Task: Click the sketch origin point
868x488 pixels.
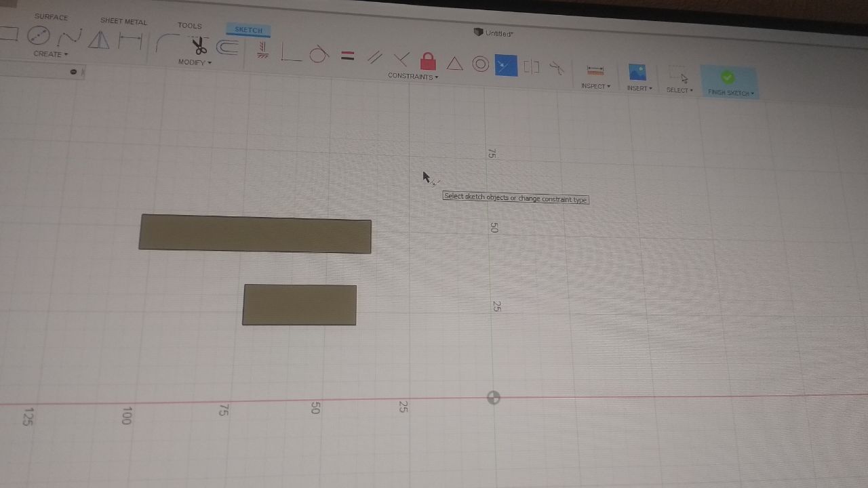Action: pos(494,398)
